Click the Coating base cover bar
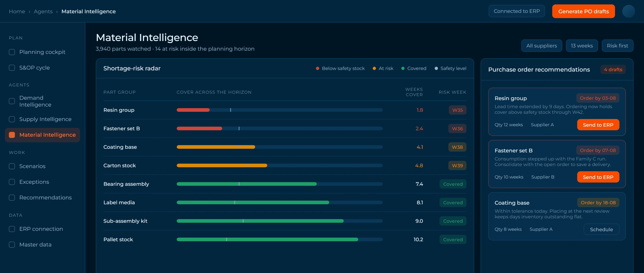 point(280,147)
